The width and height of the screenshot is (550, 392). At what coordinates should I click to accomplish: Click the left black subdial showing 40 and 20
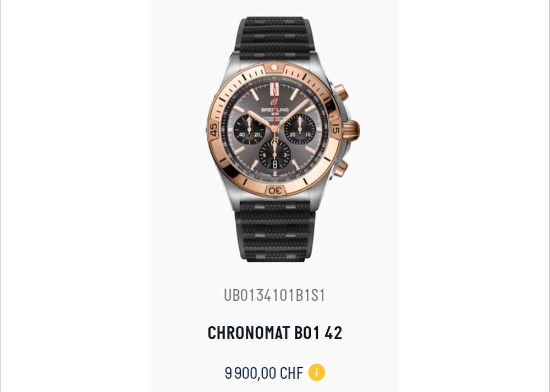tap(249, 130)
